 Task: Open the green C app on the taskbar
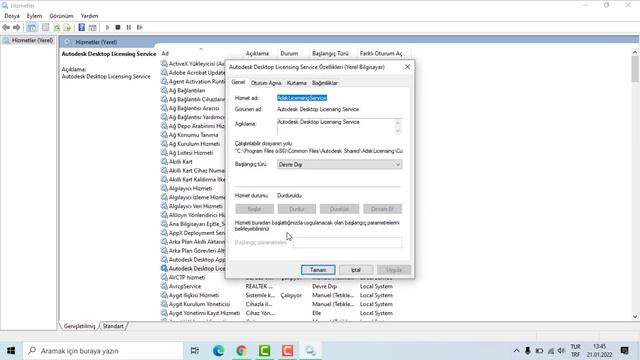point(264,351)
